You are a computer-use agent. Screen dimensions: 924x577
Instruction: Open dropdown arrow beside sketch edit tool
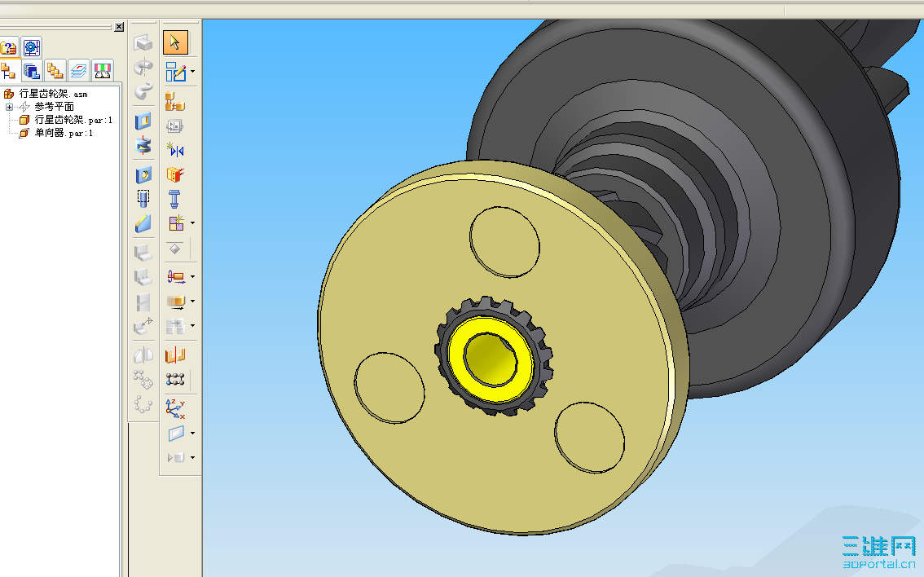click(192, 72)
